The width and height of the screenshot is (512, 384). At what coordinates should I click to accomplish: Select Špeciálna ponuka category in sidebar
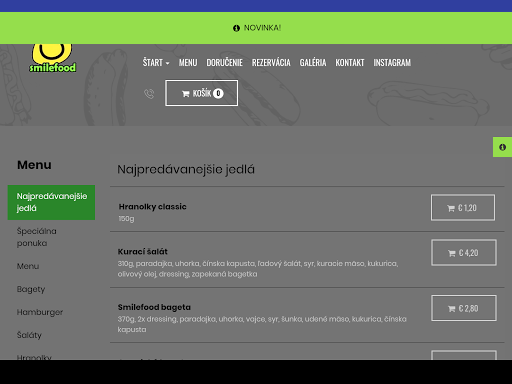point(37,237)
